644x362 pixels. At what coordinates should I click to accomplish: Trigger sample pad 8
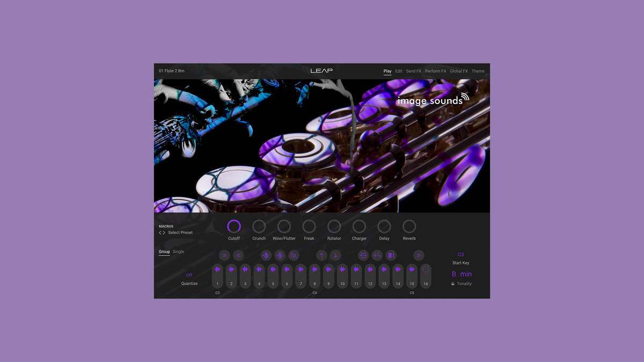click(x=315, y=276)
